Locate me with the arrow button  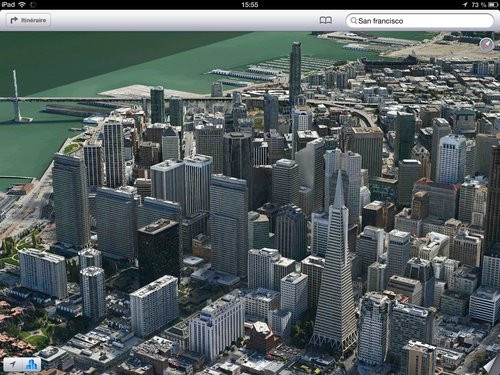(13, 364)
